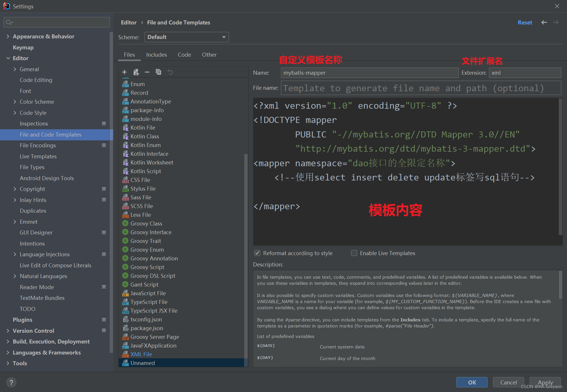Click the Kotlin File template icon
This screenshot has width=567, height=392.
(126, 128)
